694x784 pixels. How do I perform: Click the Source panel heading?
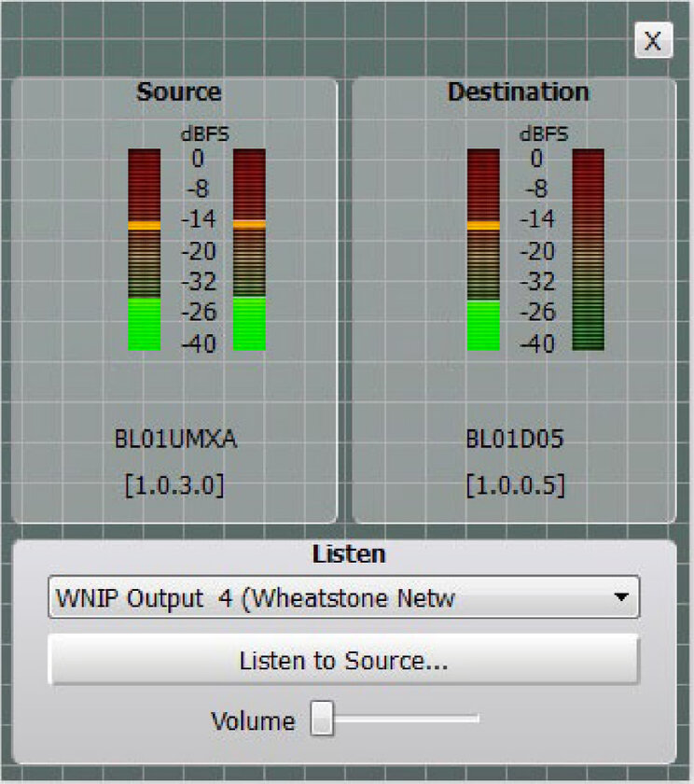[179, 92]
